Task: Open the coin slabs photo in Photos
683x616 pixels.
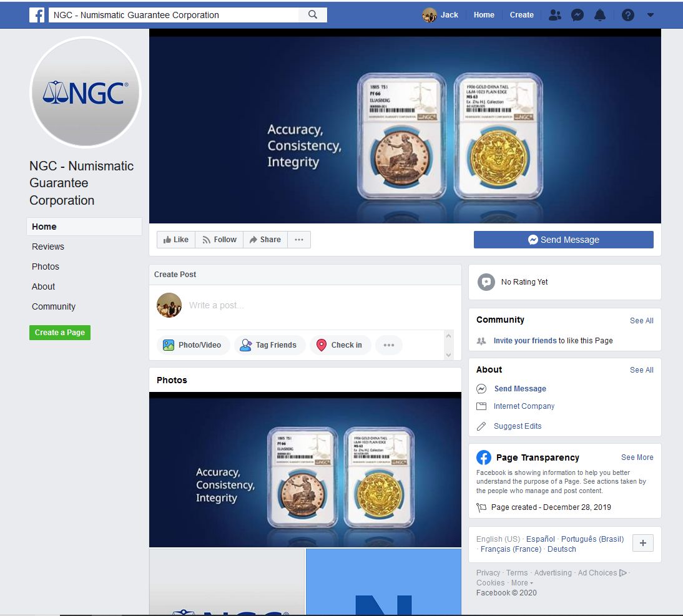Action: click(305, 469)
